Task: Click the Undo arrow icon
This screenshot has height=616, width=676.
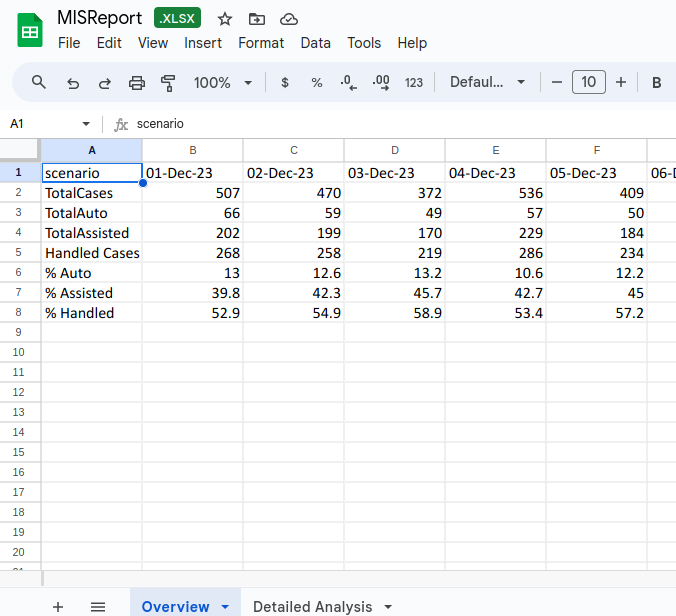Action: [x=73, y=83]
